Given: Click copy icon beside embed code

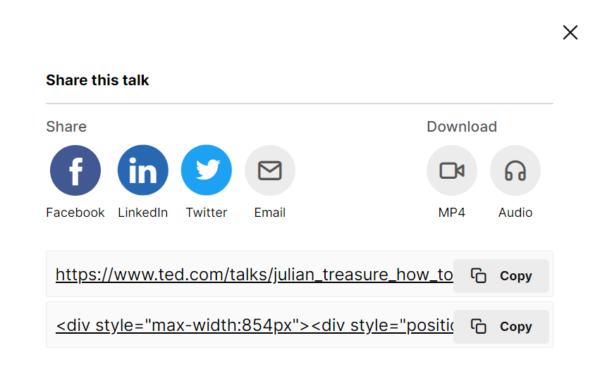Looking at the screenshot, I should (x=478, y=326).
